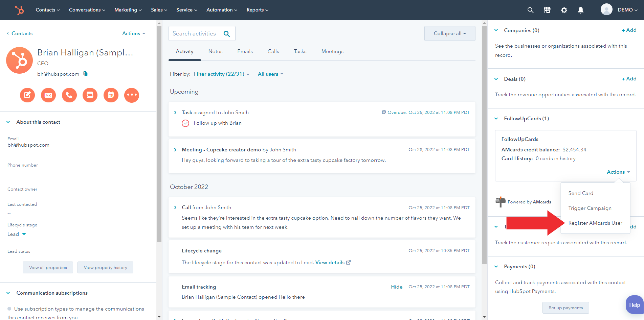The image size is (644, 320).
Task: Click View all properties button
Action: point(48,267)
